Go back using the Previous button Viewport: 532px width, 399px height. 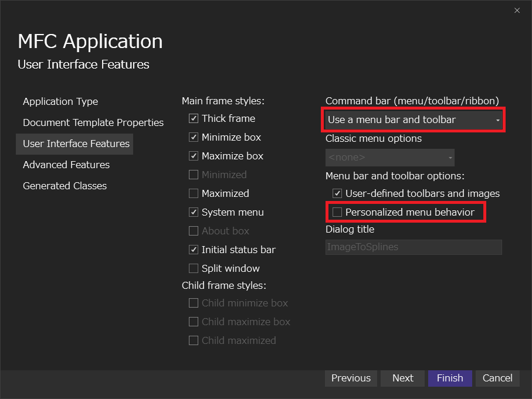tap(350, 378)
